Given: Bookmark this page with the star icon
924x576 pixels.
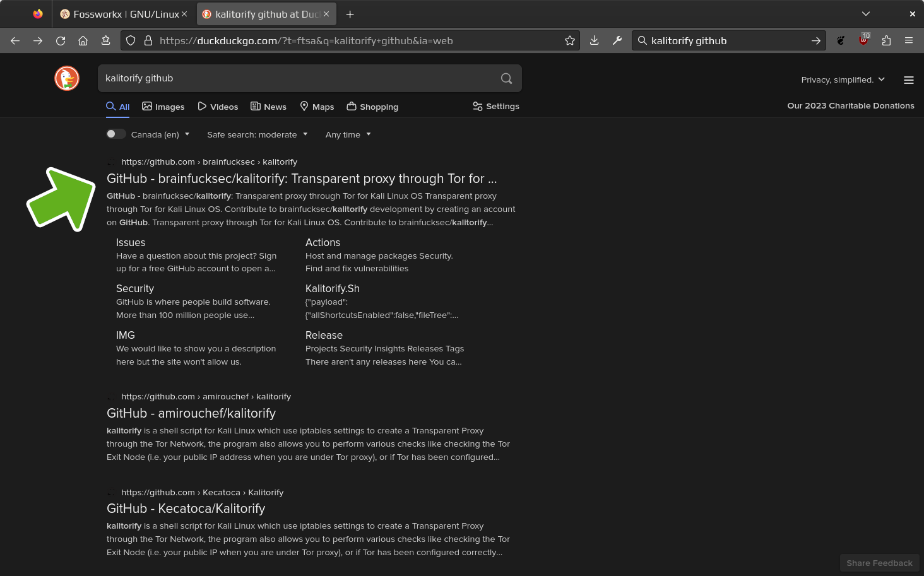Looking at the screenshot, I should [x=570, y=40].
